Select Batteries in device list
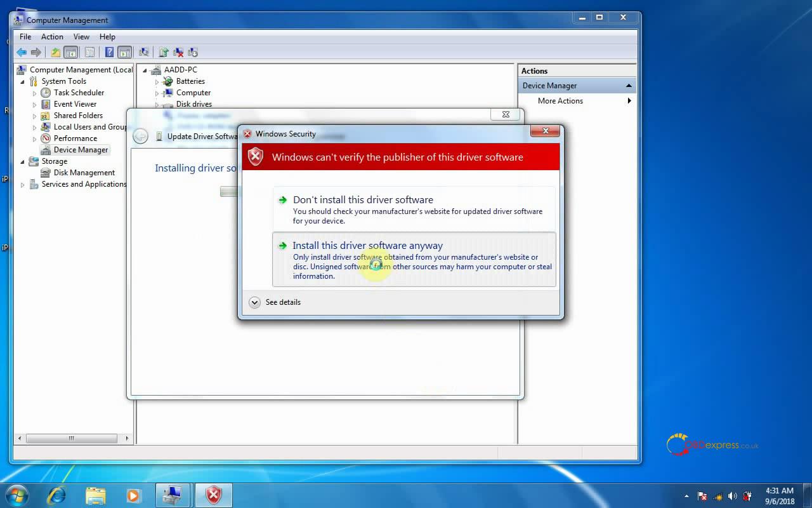Screen dimensions: 812x508 [x=190, y=81]
